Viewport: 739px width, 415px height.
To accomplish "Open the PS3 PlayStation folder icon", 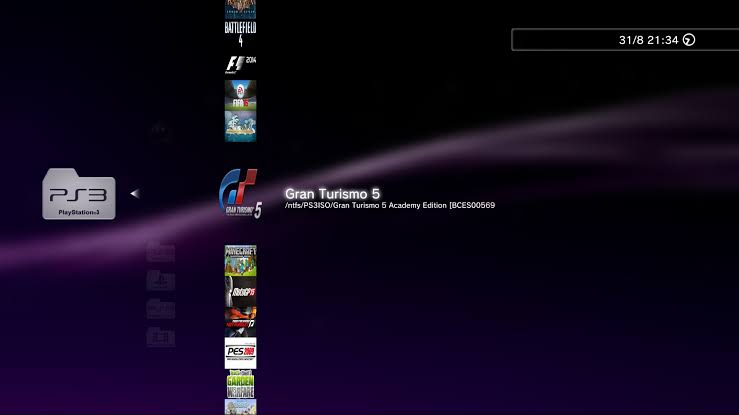I will 79,194.
